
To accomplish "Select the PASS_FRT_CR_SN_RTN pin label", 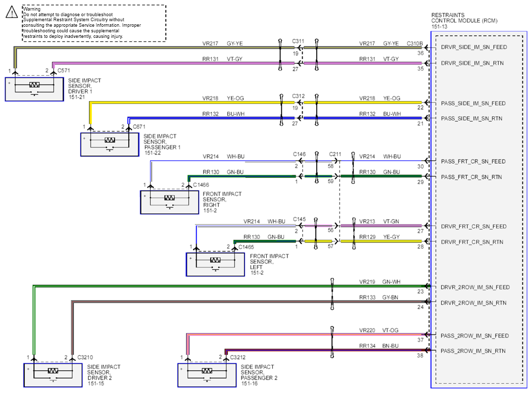I will tap(471, 177).
